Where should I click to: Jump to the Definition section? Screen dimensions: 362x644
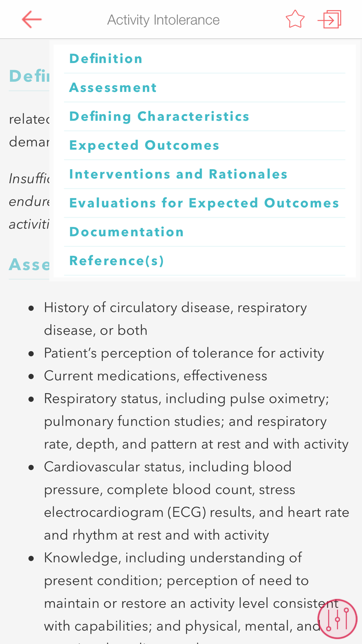click(x=205, y=59)
